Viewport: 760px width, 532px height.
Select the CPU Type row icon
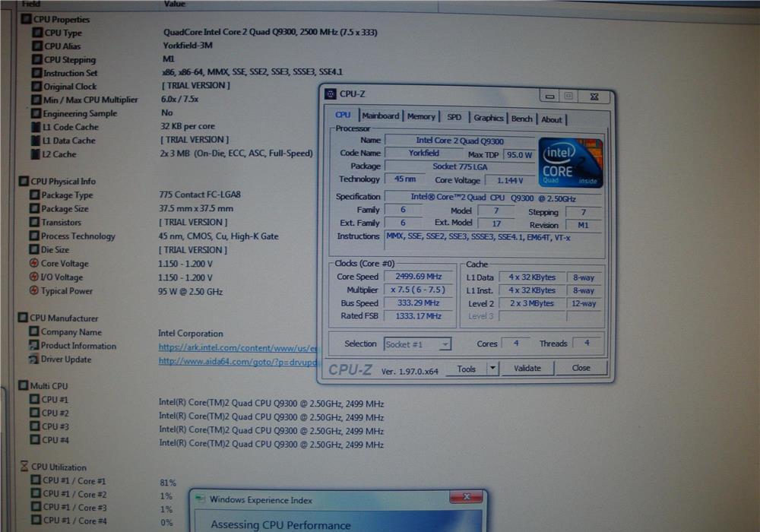37,33
